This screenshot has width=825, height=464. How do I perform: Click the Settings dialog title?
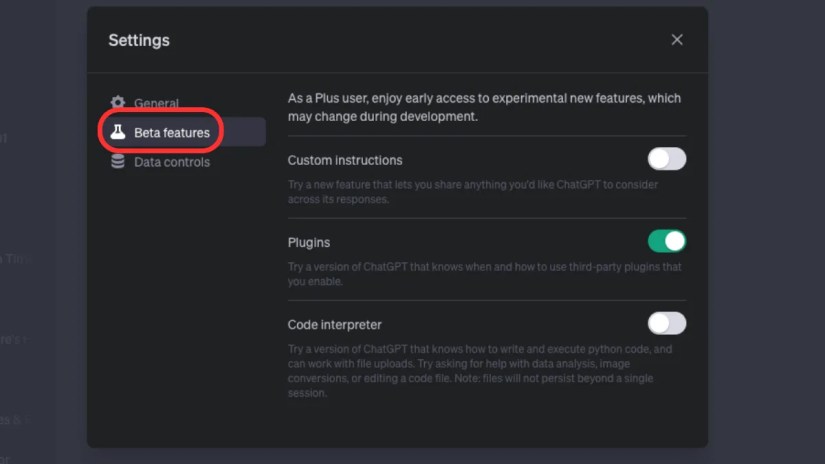click(139, 40)
